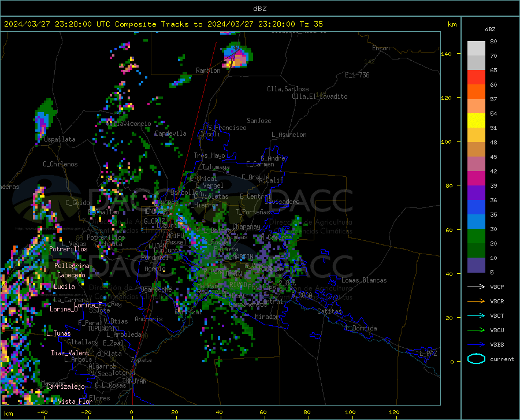Select the 'C_Chilenos' label
This screenshot has height=420, width=520.
pyautogui.click(x=60, y=164)
